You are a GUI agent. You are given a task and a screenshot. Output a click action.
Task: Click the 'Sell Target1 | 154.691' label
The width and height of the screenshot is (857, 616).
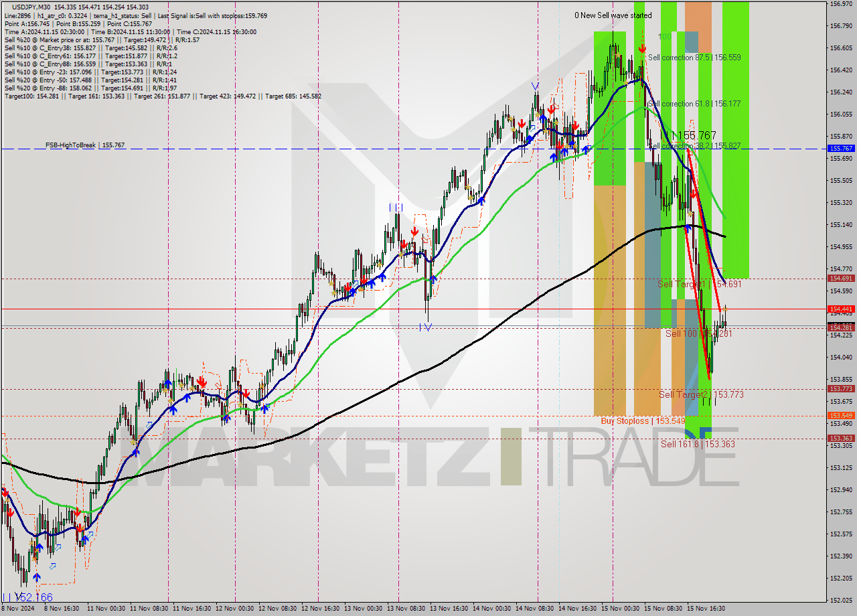point(700,285)
